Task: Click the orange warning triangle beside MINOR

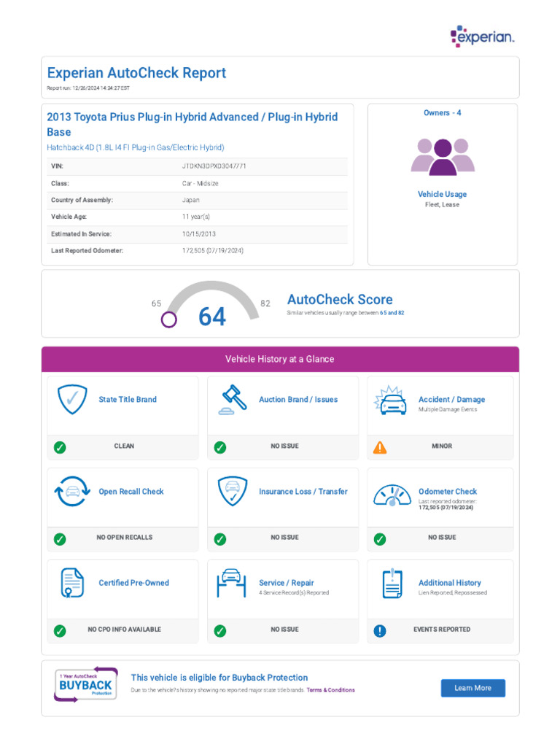Action: [380, 447]
